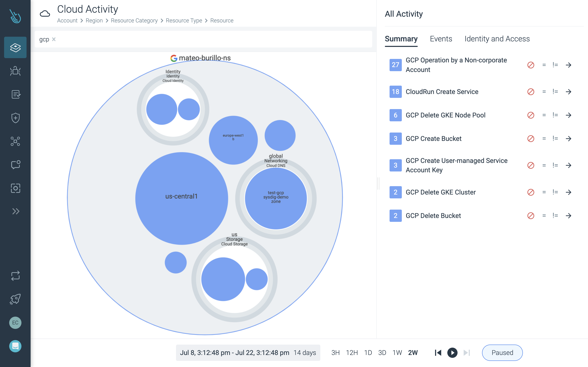Click Resource Category breadcrumb link
Screen dimensions: 588x367
(x=134, y=21)
